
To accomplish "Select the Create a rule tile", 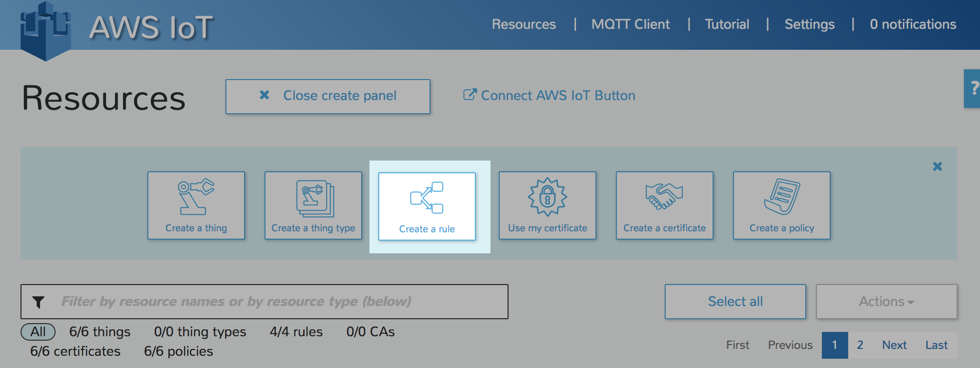I will (x=427, y=206).
